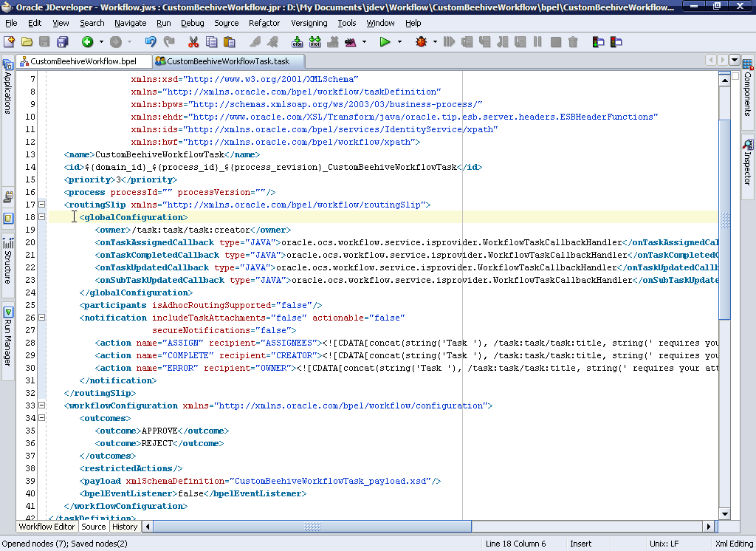Collapse the workflowConfiguration element on line 33
The width and height of the screenshot is (756, 551).
pos(41,405)
